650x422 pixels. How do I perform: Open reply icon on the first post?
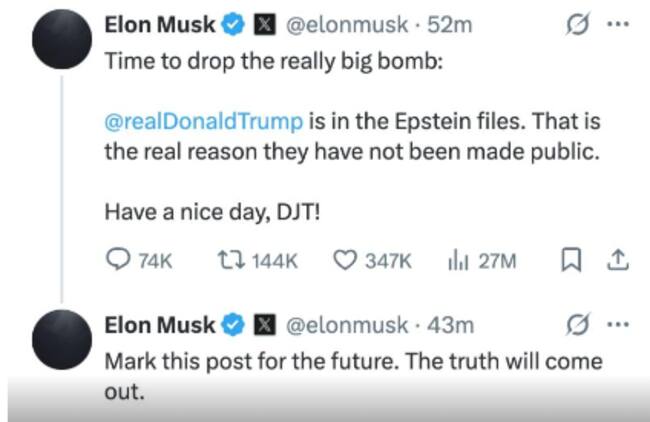click(118, 260)
